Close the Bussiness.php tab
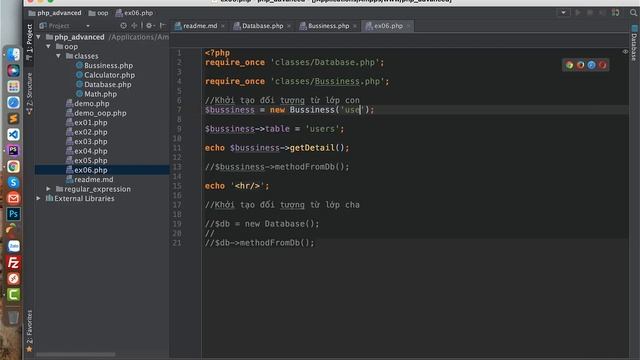Viewport: 640px width, 360px height. pos(355,26)
